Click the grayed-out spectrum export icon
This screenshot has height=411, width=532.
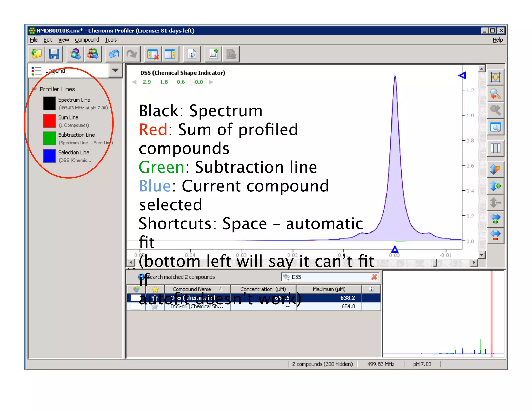click(231, 54)
